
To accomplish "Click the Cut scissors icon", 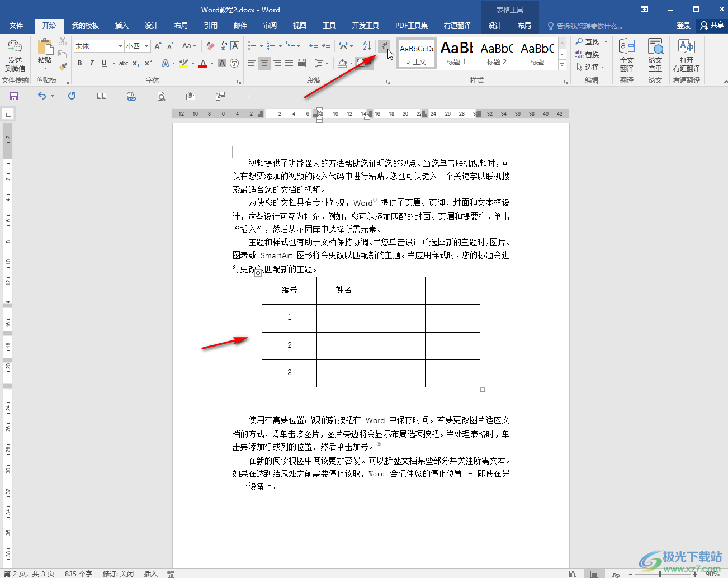I will [63, 42].
